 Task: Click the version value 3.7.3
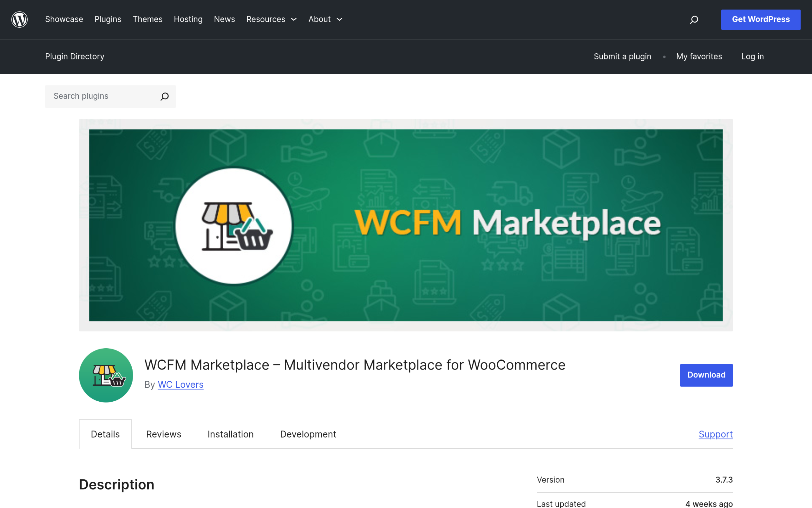[x=724, y=480]
